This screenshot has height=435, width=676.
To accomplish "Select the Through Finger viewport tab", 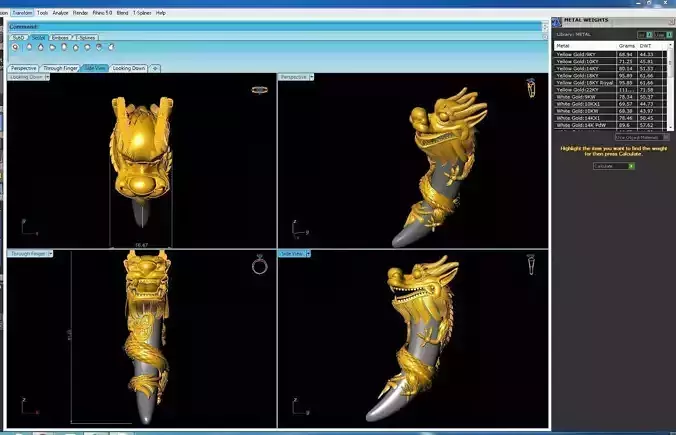I will [60, 68].
